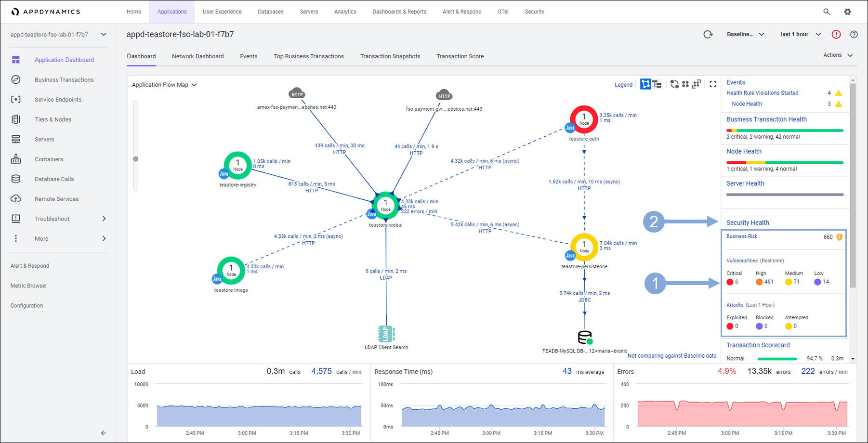Image resolution: width=868 pixels, height=443 pixels.
Task: Open the Security top menu
Action: click(x=534, y=12)
